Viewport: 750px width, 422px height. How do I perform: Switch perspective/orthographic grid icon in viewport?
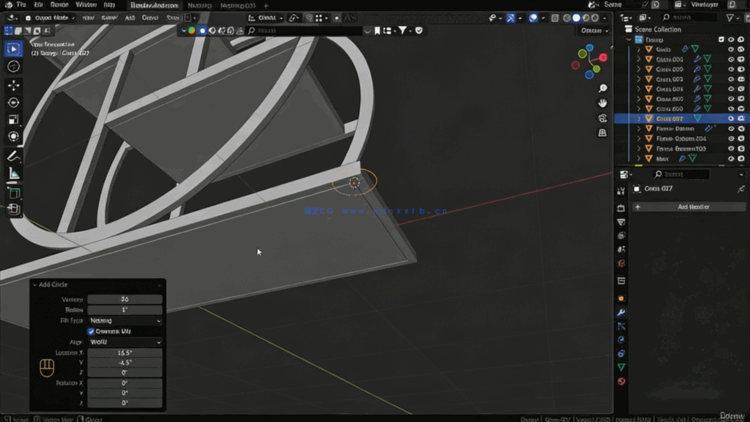click(x=603, y=133)
